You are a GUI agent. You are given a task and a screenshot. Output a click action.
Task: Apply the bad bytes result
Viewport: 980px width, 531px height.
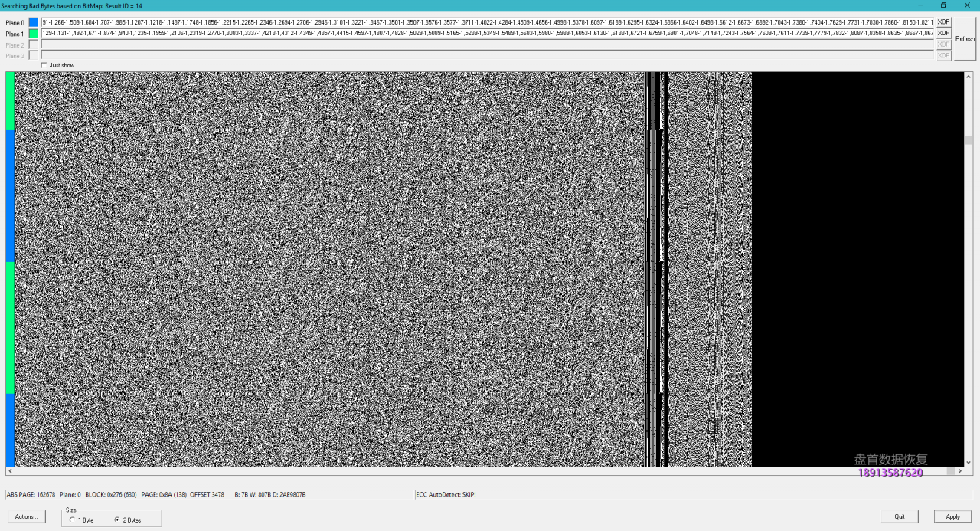tap(952, 516)
